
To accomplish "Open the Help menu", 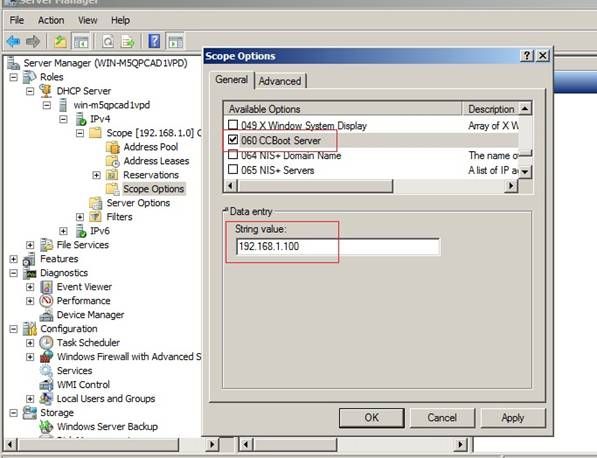I will 120,20.
